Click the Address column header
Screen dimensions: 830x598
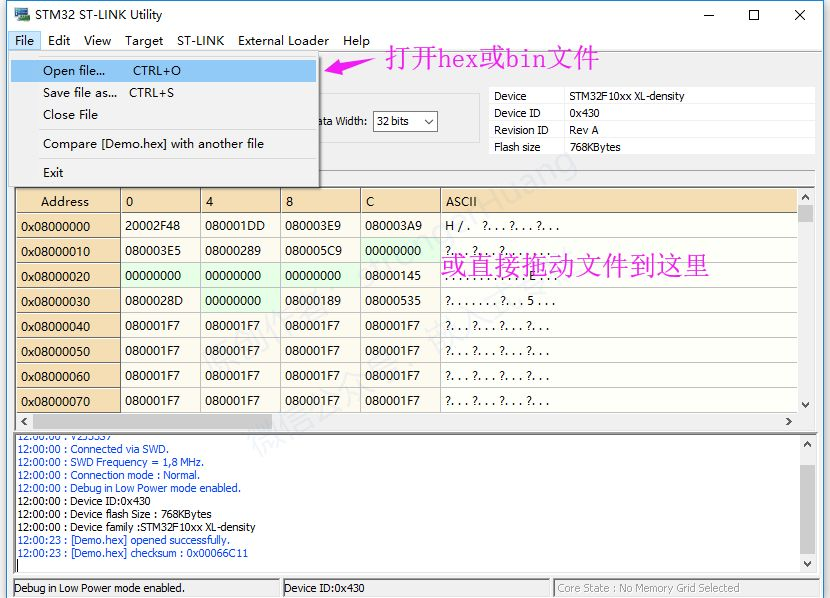pyautogui.click(x=68, y=202)
